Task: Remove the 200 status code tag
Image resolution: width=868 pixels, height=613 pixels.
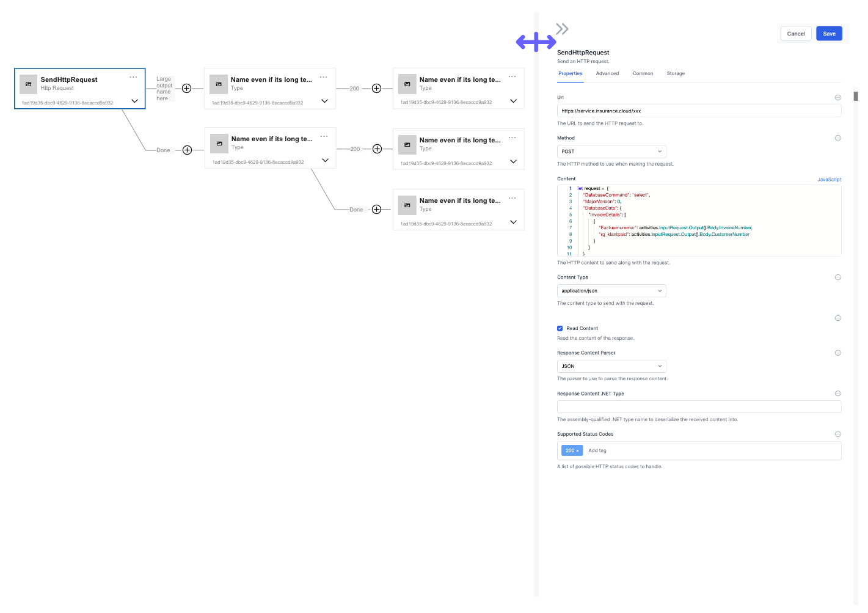Action: pyautogui.click(x=577, y=451)
